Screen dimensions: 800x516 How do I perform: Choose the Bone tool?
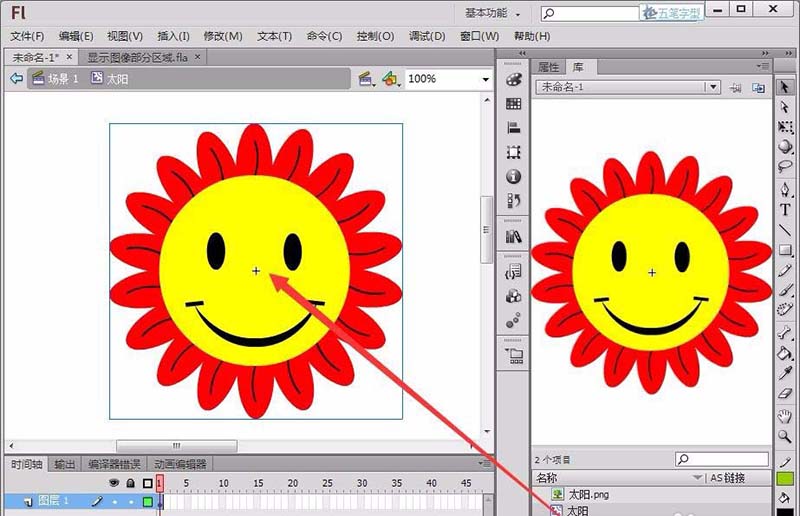tap(785, 333)
